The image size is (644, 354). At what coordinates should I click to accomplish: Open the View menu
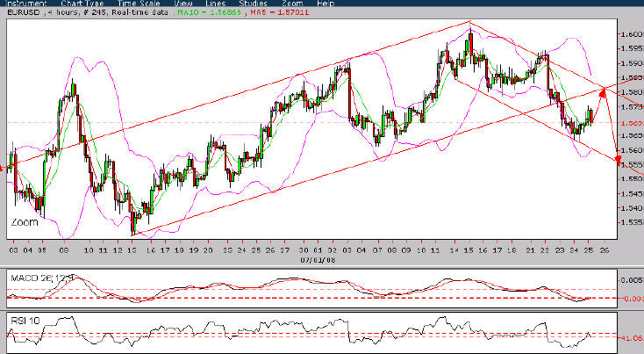pyautogui.click(x=182, y=4)
